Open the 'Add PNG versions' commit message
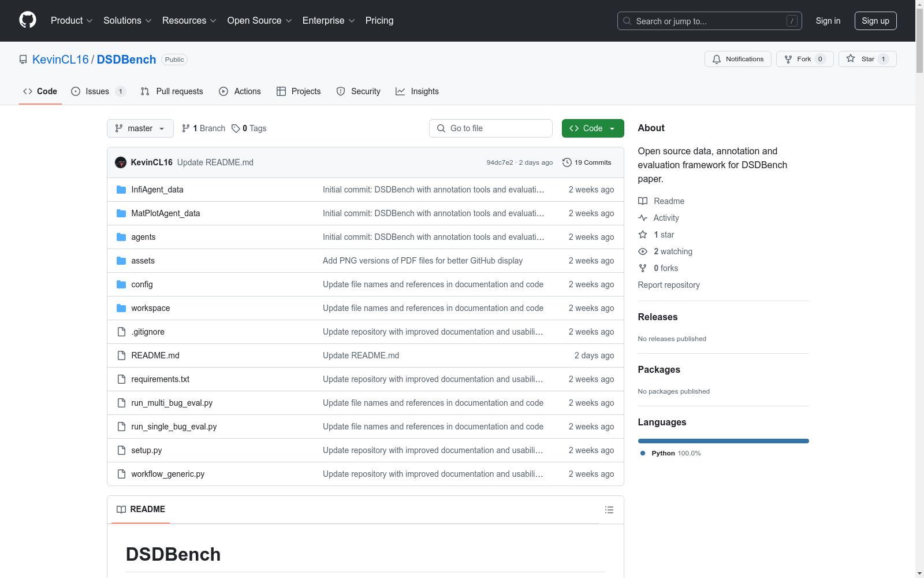 [423, 261]
